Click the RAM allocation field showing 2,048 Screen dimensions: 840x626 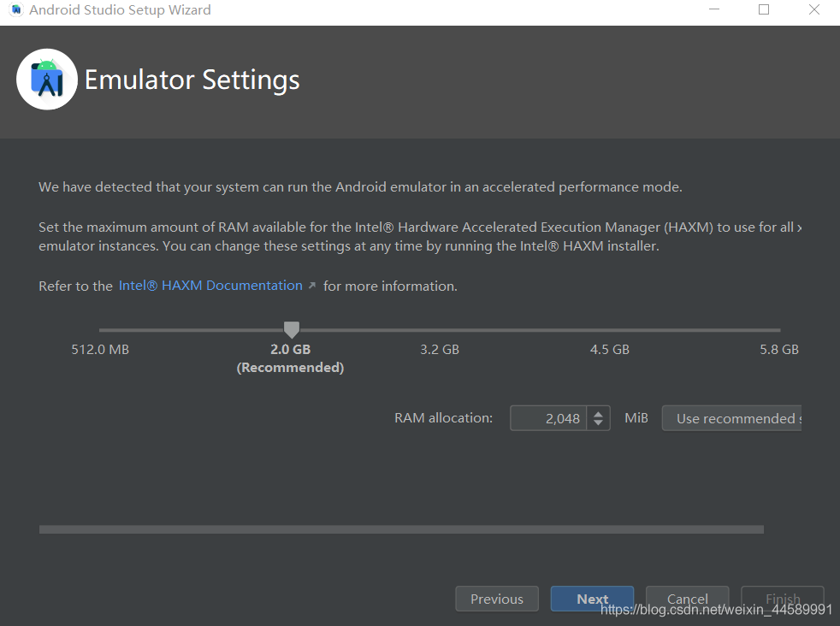tap(548, 418)
